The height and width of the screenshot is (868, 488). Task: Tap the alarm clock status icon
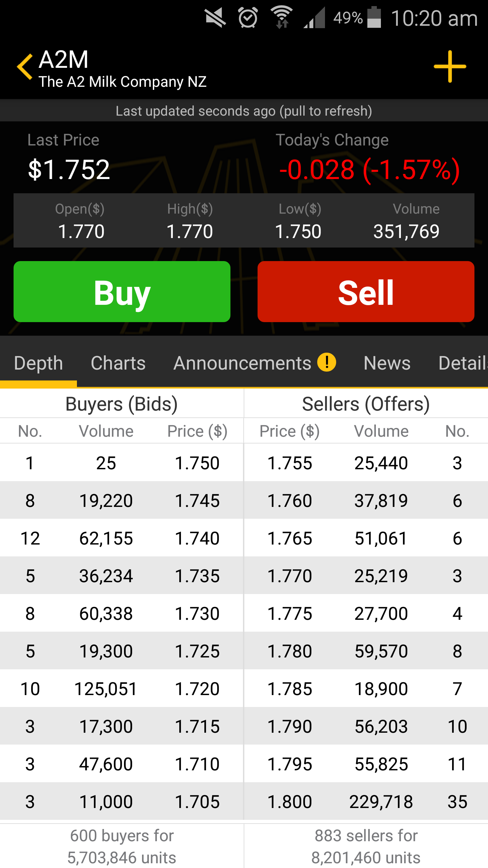click(248, 18)
